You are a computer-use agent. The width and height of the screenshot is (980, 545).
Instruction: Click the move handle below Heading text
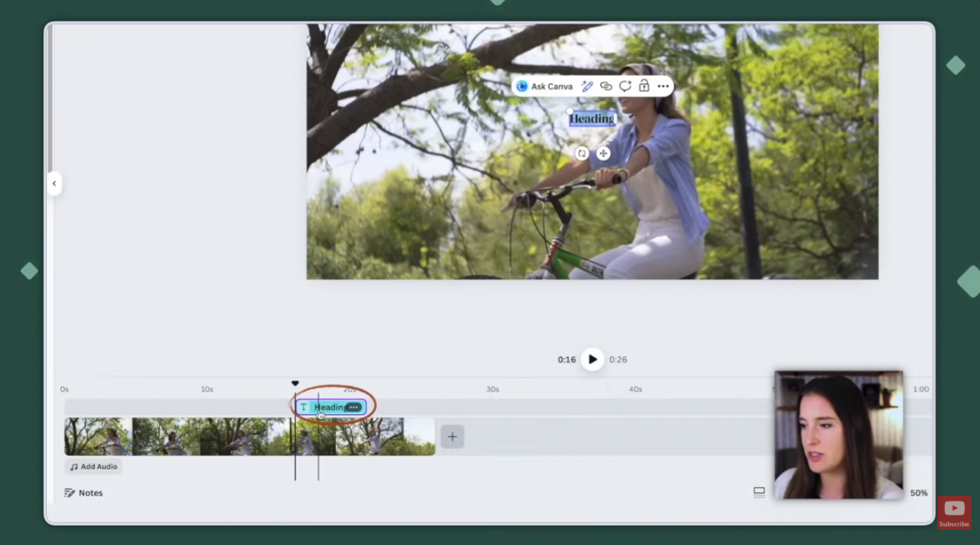pos(603,153)
